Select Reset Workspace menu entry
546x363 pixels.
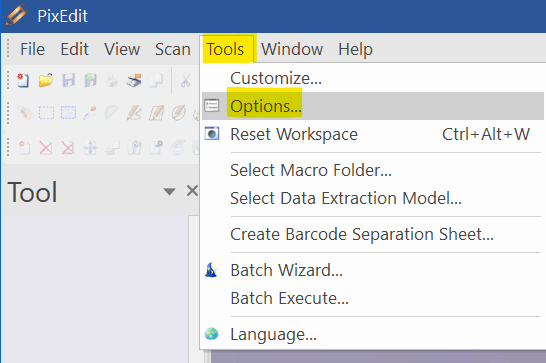(373, 134)
